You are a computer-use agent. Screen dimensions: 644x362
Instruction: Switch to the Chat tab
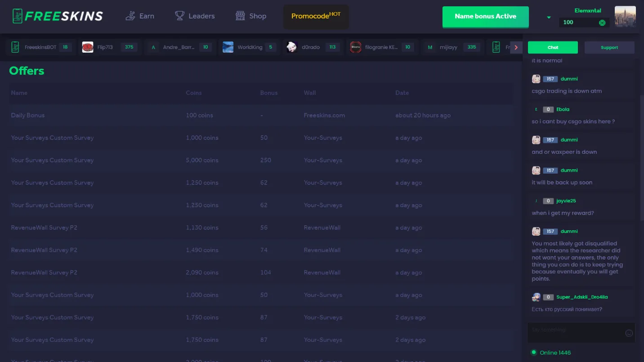click(553, 47)
